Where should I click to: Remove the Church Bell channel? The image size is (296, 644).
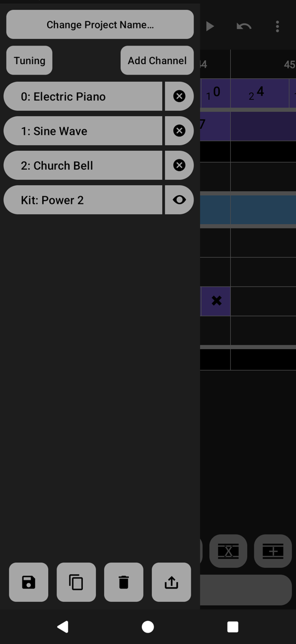click(179, 166)
